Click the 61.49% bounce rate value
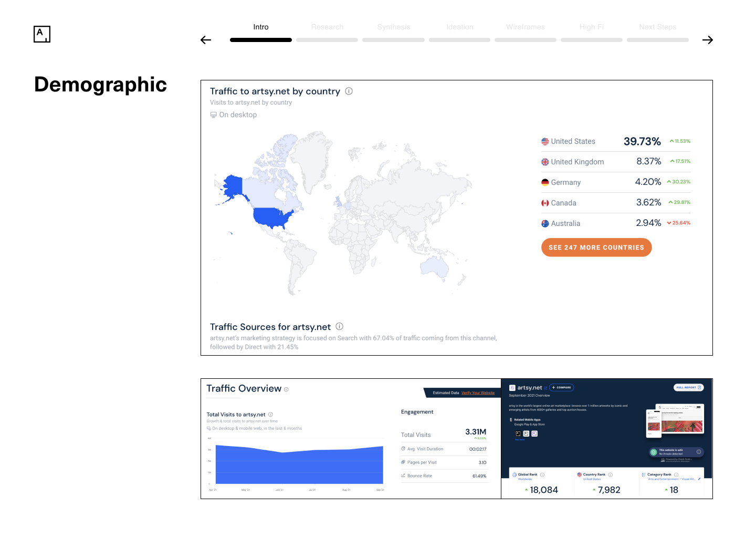The height and width of the screenshot is (538, 756). click(x=479, y=476)
